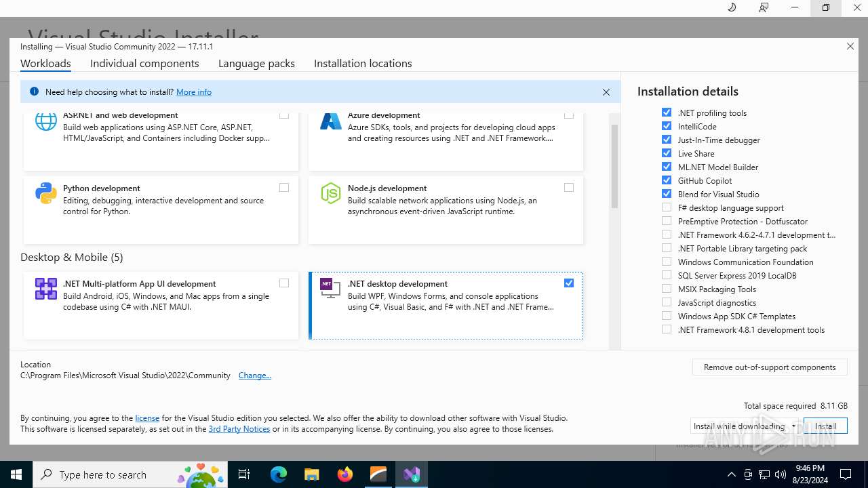The width and height of the screenshot is (868, 488).
Task: Open the volume control in system tray
Action: [780, 474]
